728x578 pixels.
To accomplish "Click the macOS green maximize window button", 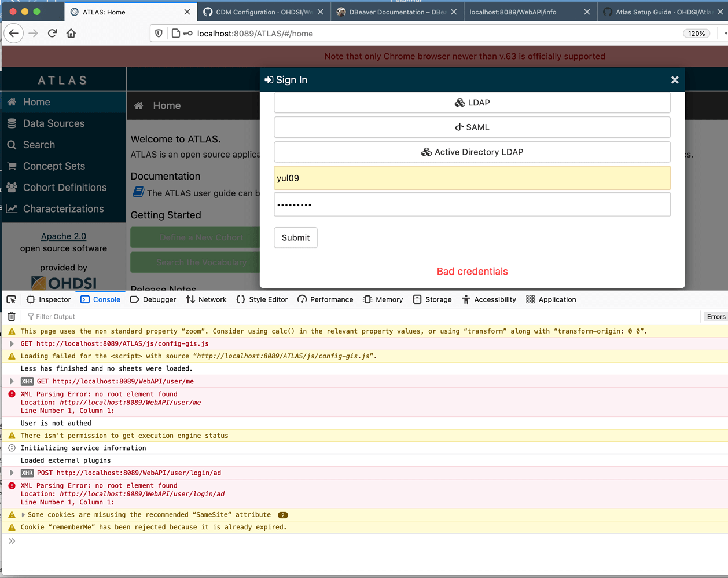I will point(36,12).
